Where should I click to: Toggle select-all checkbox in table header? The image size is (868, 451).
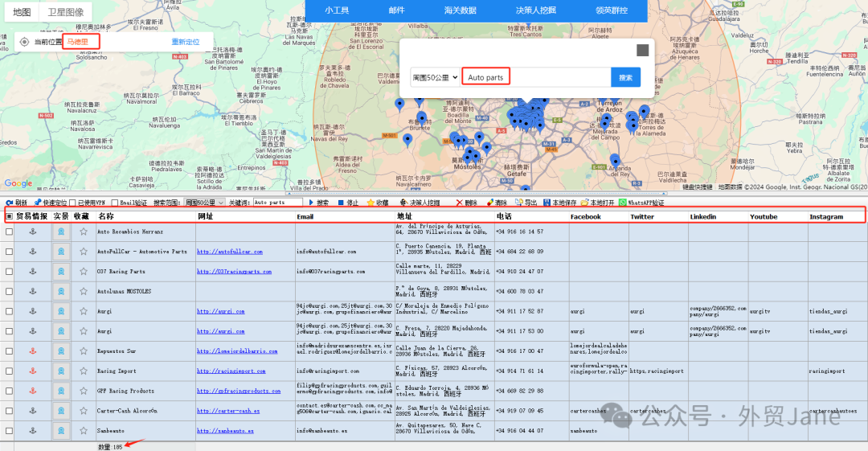tap(10, 216)
